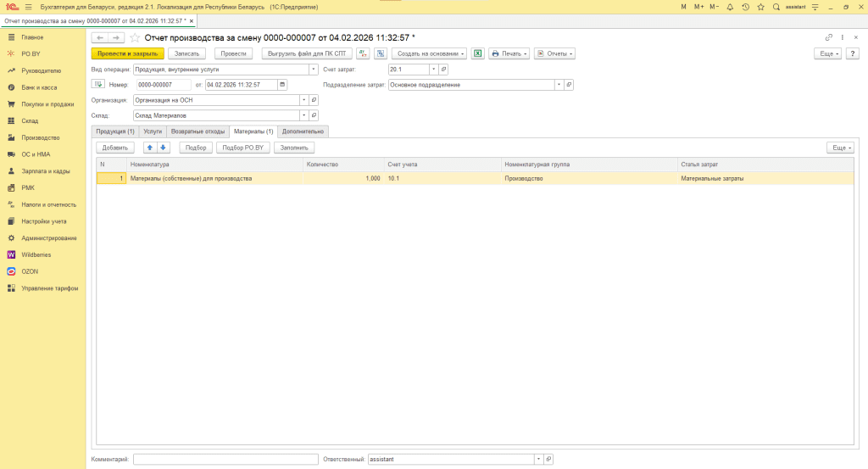This screenshot has height=469, width=868.
Task: Select the Материальные затраты cell
Action: pos(765,178)
